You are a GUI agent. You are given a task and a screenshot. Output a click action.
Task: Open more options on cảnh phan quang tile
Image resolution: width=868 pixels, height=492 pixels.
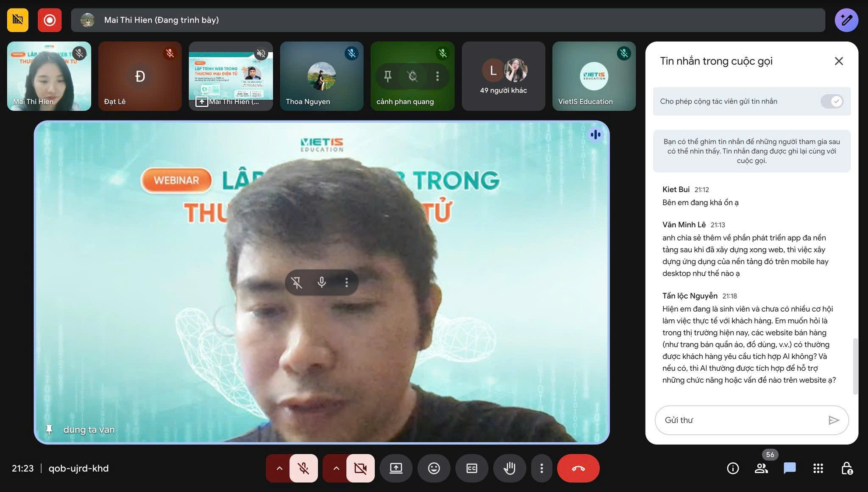(437, 76)
